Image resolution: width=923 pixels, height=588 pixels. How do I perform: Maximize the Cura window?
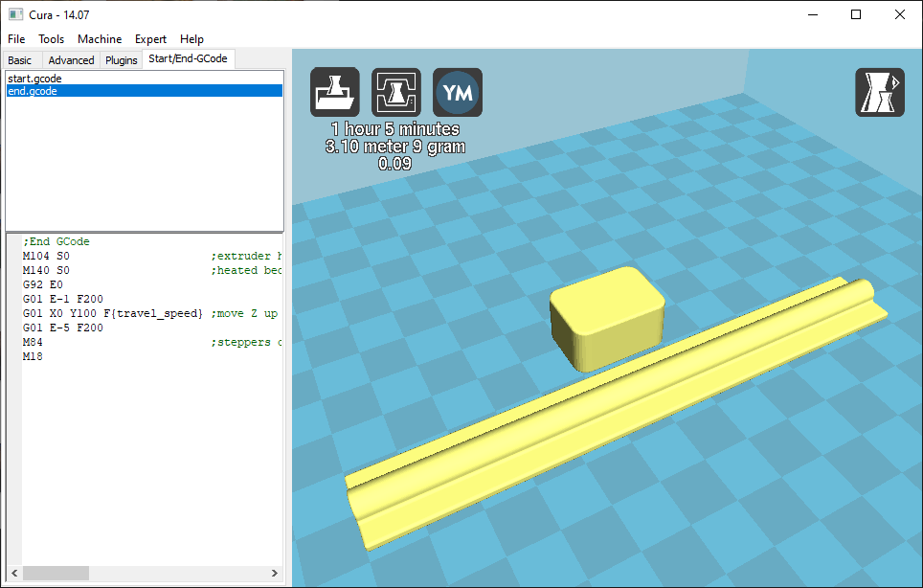coord(856,14)
